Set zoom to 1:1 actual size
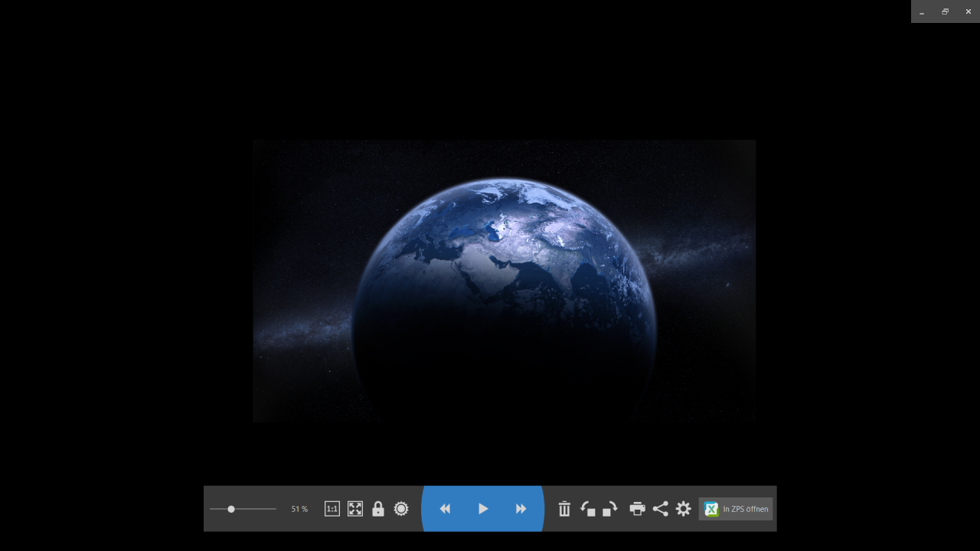Screen dimensions: 980x551 point(332,509)
